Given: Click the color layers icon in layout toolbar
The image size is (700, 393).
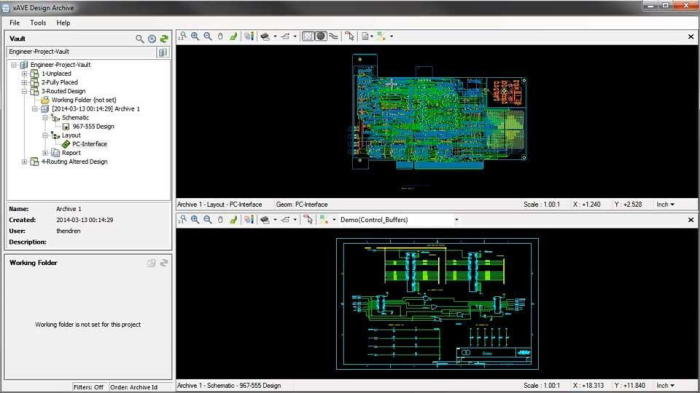Looking at the screenshot, I should coord(249,37).
